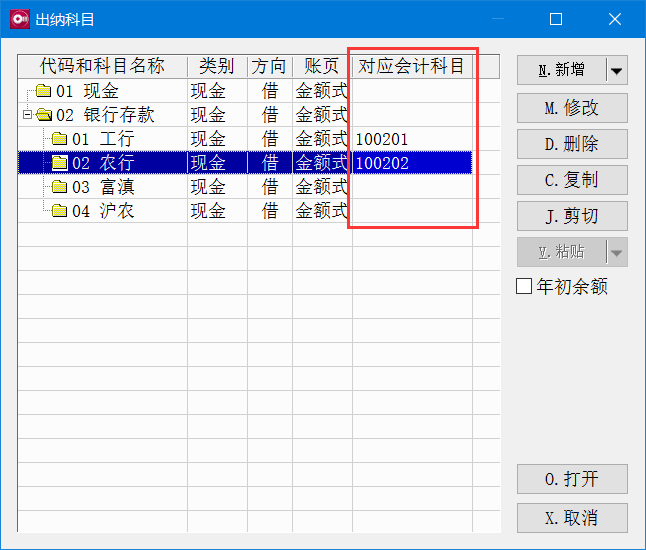Click the 对应会计科目 column header
The image size is (646, 550).
click(412, 66)
